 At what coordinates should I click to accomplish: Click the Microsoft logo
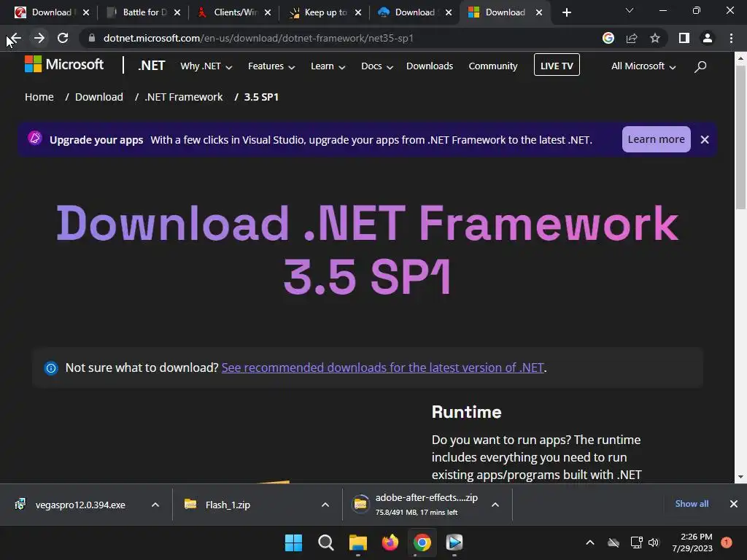click(x=64, y=64)
